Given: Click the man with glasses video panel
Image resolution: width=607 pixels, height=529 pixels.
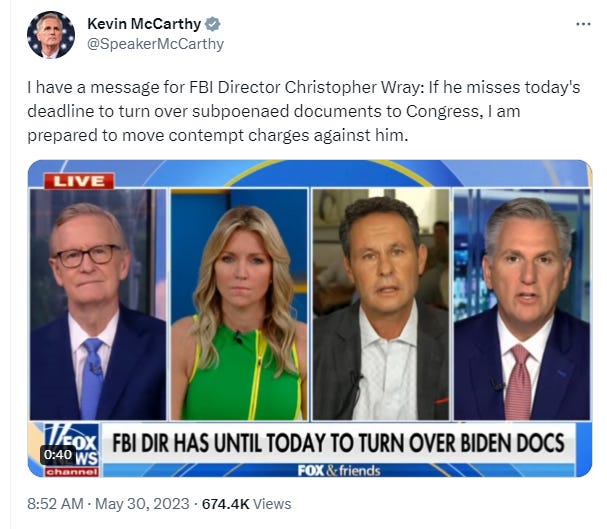Looking at the screenshot, I should 98,304.
